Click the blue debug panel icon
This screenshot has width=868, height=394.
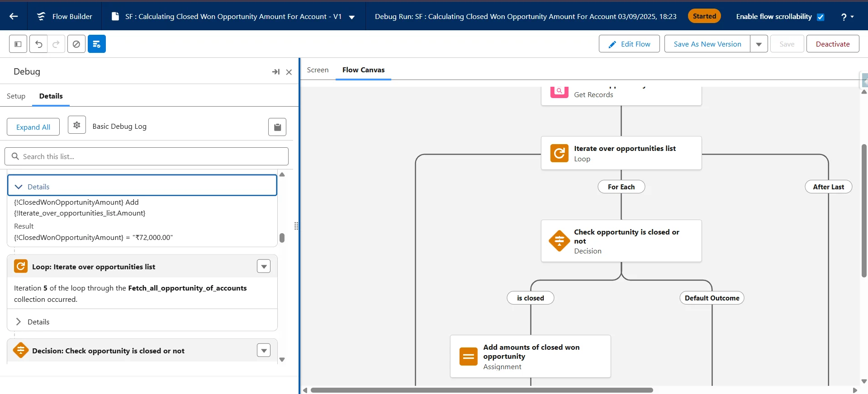[x=97, y=44]
